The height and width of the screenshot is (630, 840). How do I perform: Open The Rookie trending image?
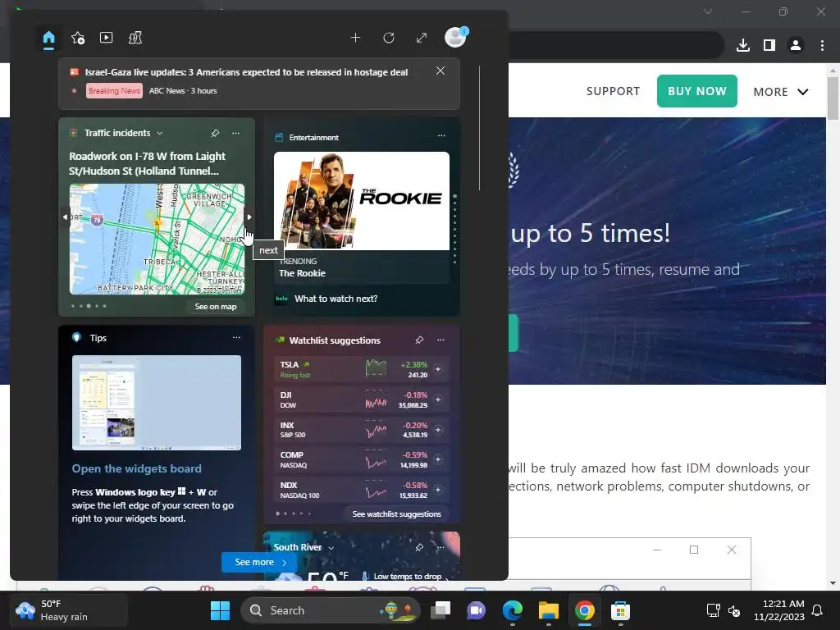(x=362, y=201)
